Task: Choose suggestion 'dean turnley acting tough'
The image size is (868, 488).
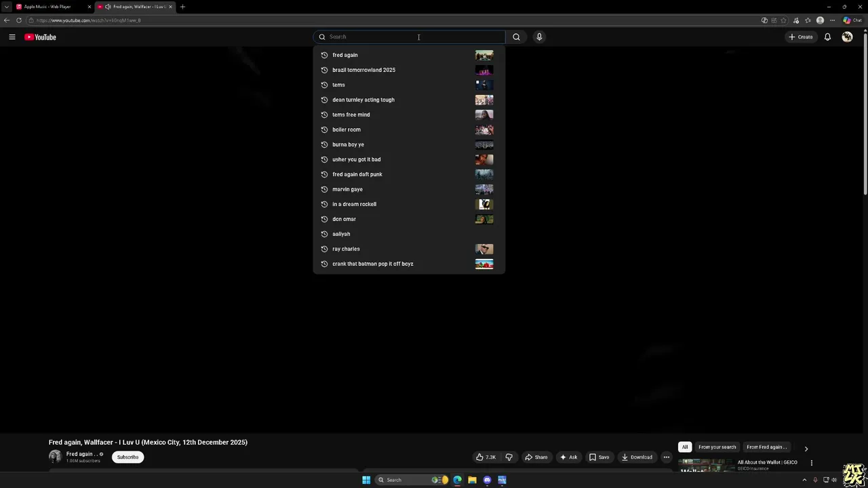Action: point(409,100)
